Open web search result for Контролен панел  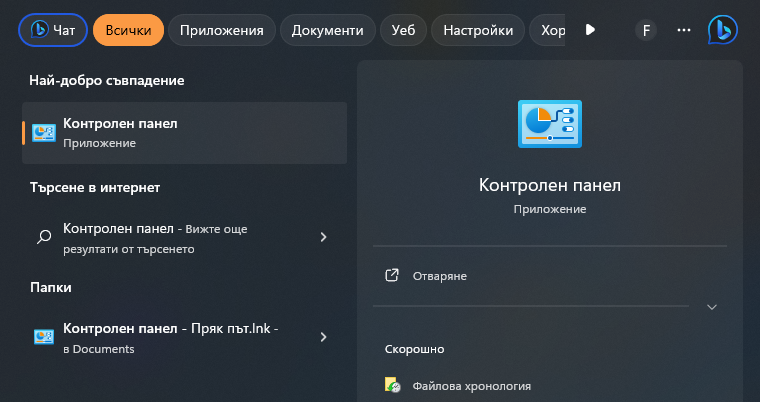185,238
